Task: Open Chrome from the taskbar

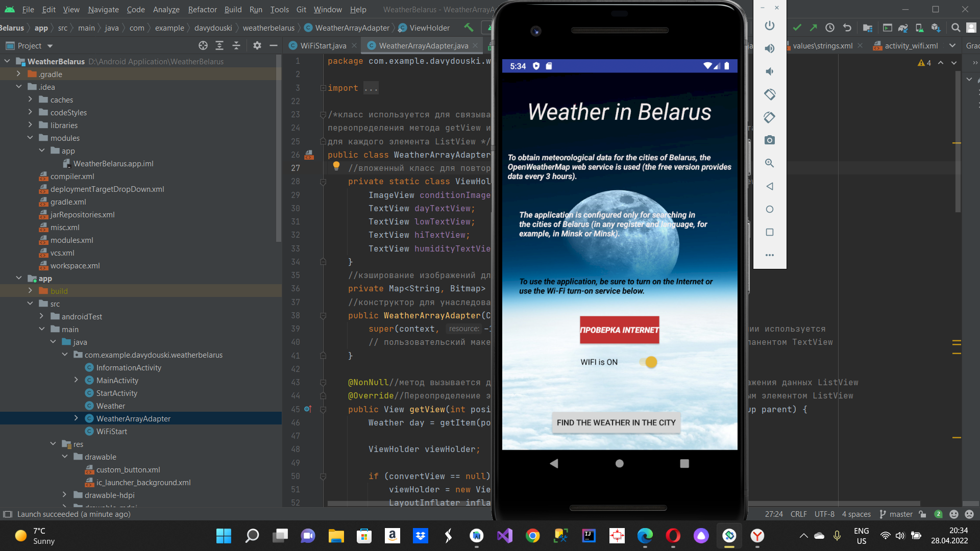Action: [532, 536]
